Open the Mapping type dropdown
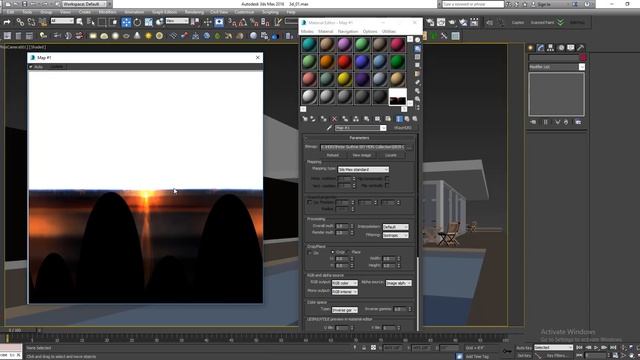The image size is (640, 360). (363, 169)
